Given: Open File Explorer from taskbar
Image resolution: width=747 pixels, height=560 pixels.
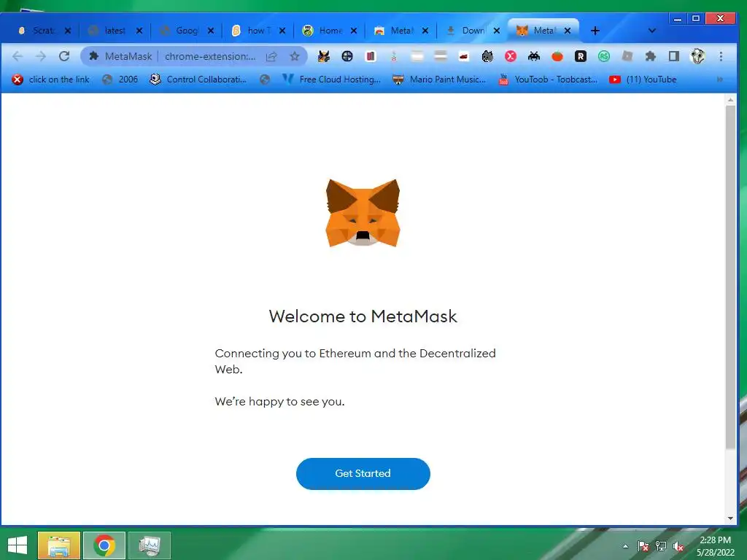Looking at the screenshot, I should pyautogui.click(x=58, y=545).
